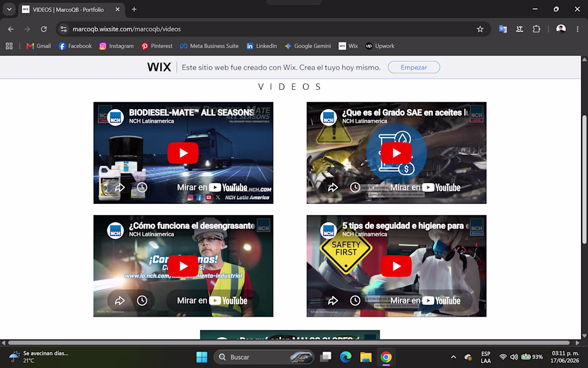Open Google Translate extension icon
Viewport: 588px width, 368px height.
[503, 29]
